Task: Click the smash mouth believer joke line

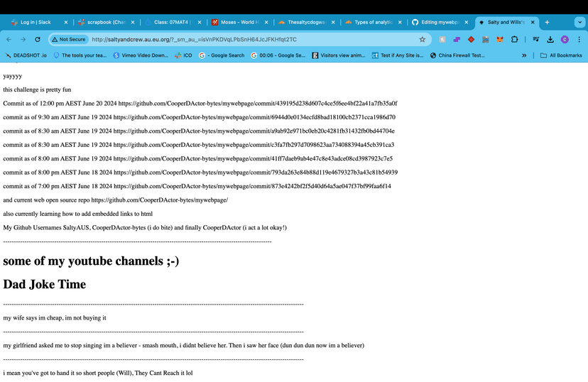Action: click(183, 345)
